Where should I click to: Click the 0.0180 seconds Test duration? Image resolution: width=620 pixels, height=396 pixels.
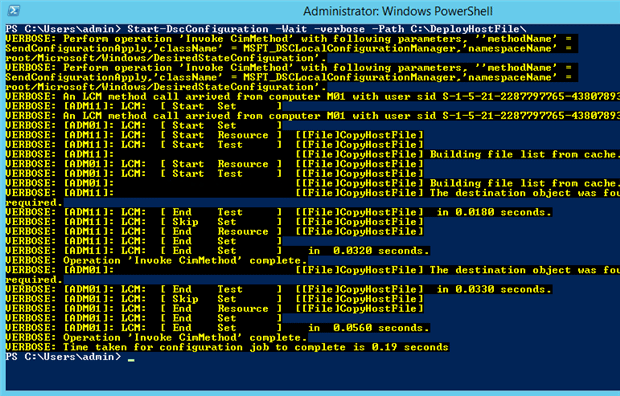pyautogui.click(x=494, y=212)
